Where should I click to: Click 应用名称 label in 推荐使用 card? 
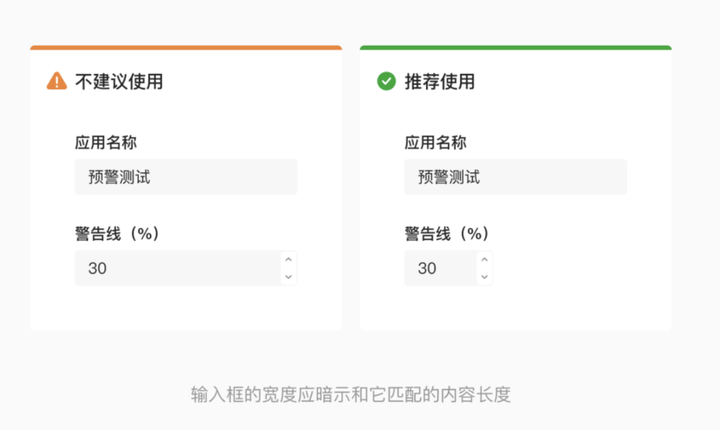[x=435, y=142]
